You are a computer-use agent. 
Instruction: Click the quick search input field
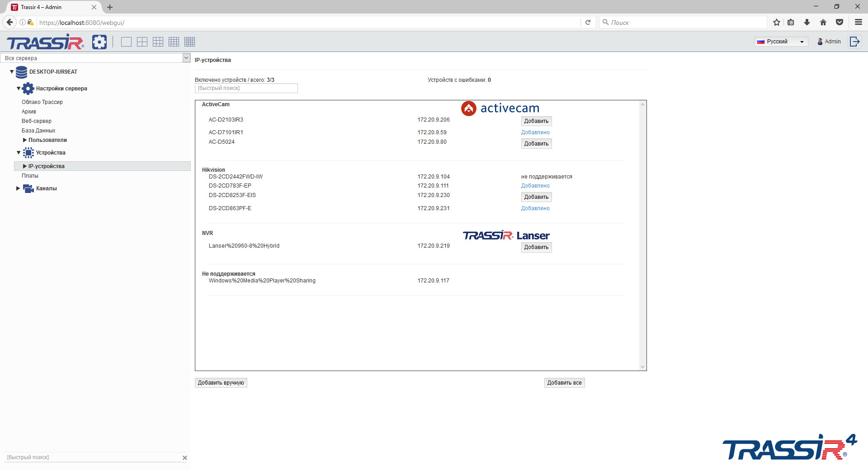[246, 88]
